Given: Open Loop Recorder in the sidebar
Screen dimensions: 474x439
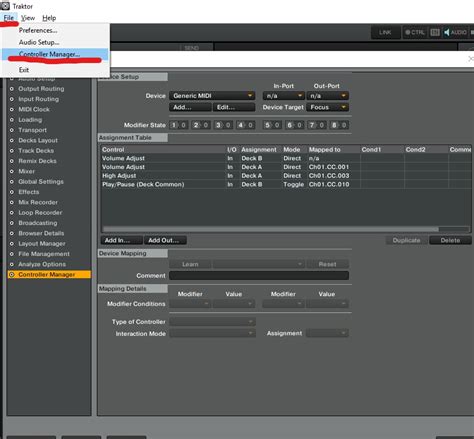Looking at the screenshot, I should click(40, 213).
